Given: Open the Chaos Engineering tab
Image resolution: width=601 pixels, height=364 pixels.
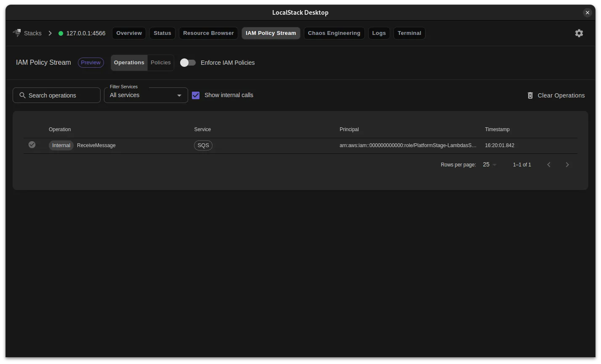Looking at the screenshot, I should 334,33.
